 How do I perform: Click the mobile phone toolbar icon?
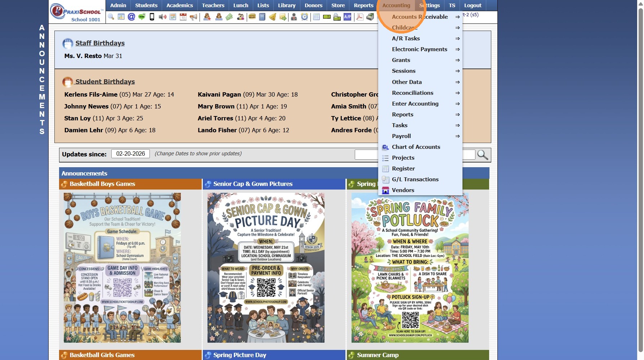[152, 17]
